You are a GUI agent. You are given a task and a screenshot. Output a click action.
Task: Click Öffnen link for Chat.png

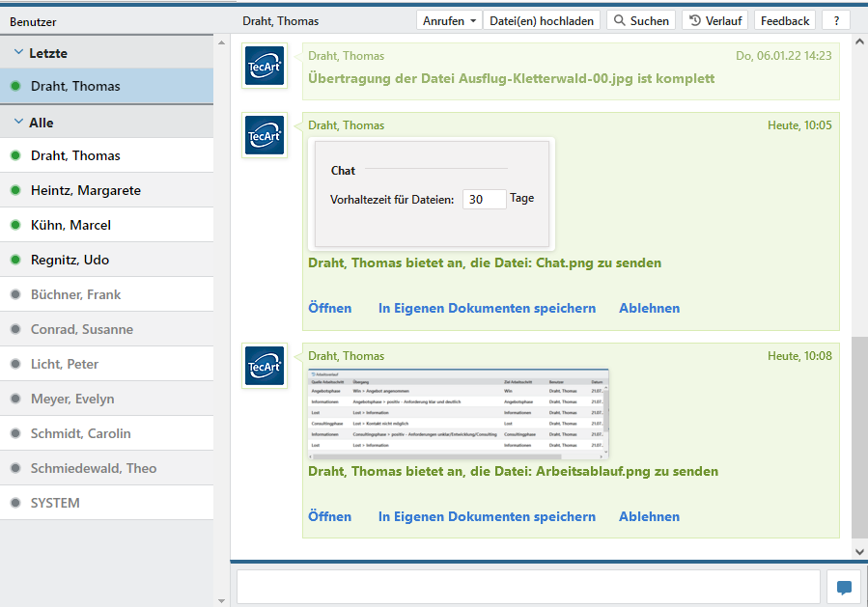(329, 308)
